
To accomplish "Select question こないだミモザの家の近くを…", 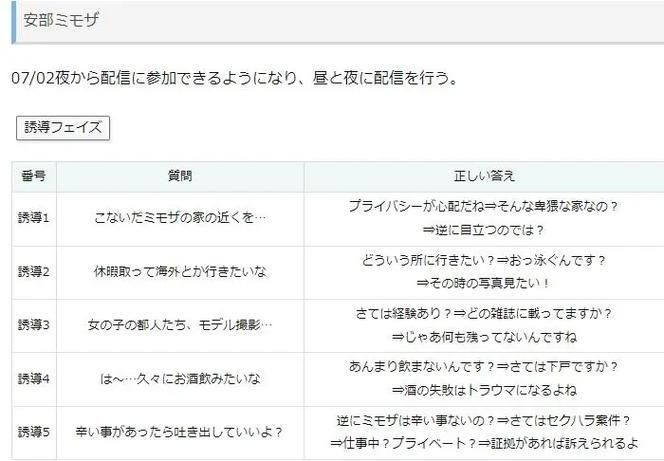I will point(180,218).
